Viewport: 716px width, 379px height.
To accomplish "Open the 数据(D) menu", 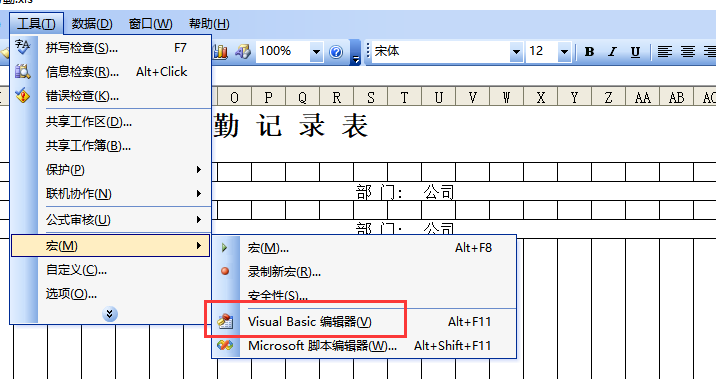I will (92, 23).
